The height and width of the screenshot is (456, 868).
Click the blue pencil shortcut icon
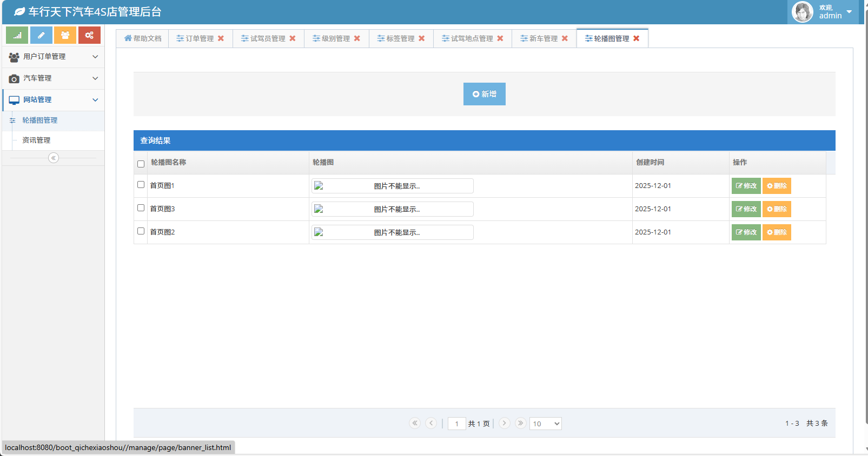(41, 35)
